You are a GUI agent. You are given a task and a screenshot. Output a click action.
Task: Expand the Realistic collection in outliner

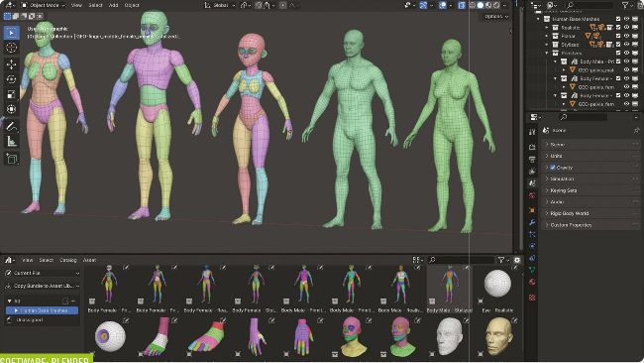pos(547,28)
